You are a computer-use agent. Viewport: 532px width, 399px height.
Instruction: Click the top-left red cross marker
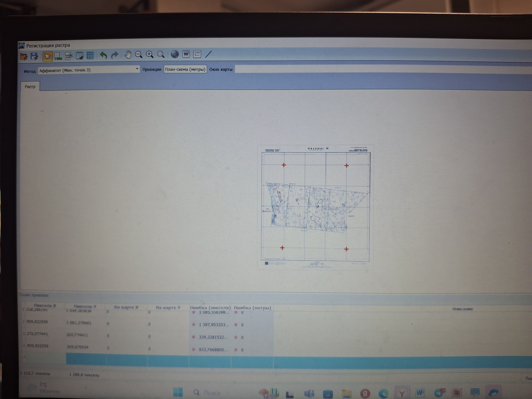284,165
